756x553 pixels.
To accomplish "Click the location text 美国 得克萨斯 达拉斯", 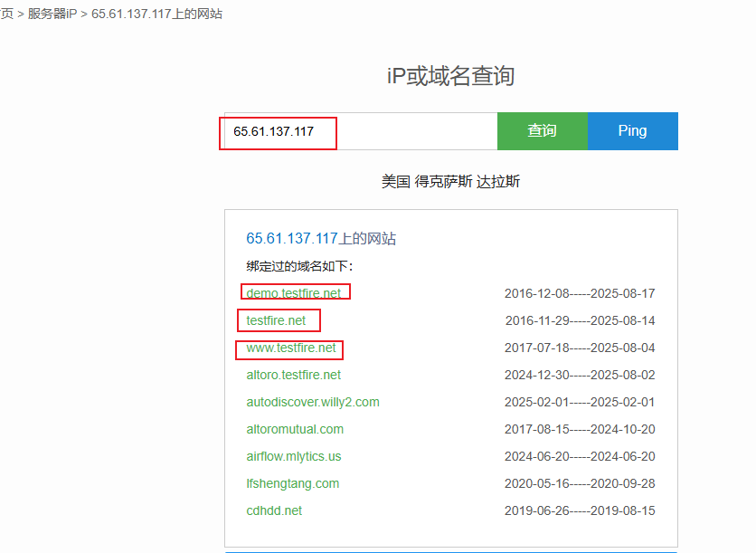I will point(451,182).
